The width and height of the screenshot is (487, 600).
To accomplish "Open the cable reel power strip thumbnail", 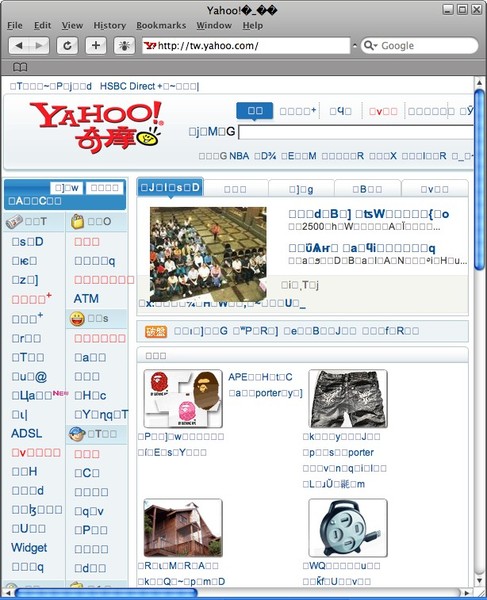I will [x=348, y=528].
